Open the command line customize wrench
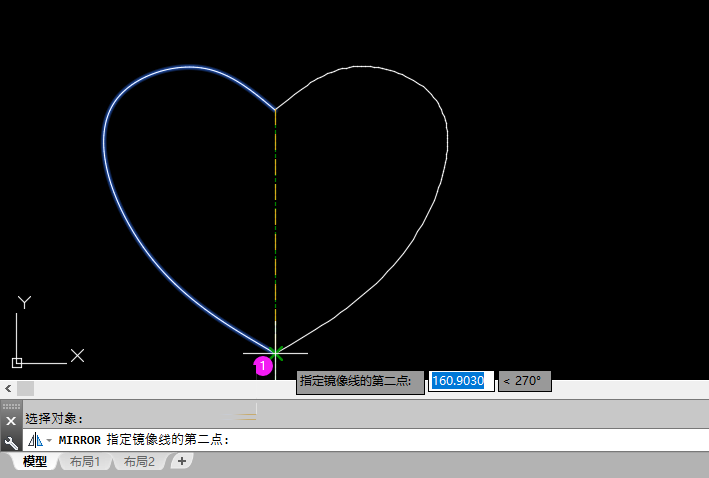Image resolution: width=709 pixels, height=478 pixels. (11, 441)
